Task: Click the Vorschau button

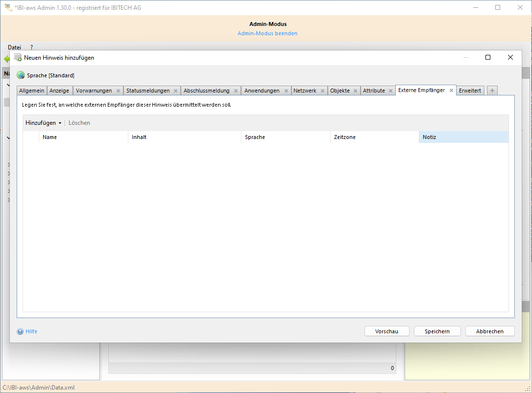Action: pos(387,331)
